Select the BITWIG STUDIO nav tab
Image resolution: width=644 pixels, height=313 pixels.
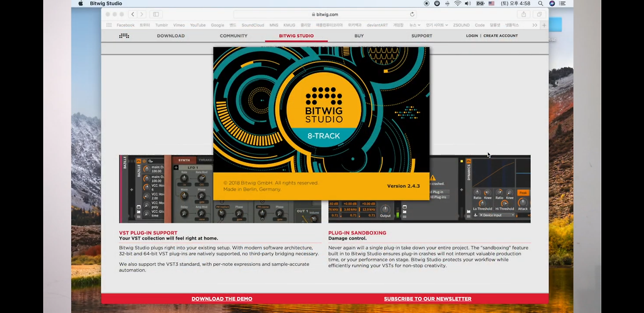click(x=296, y=36)
